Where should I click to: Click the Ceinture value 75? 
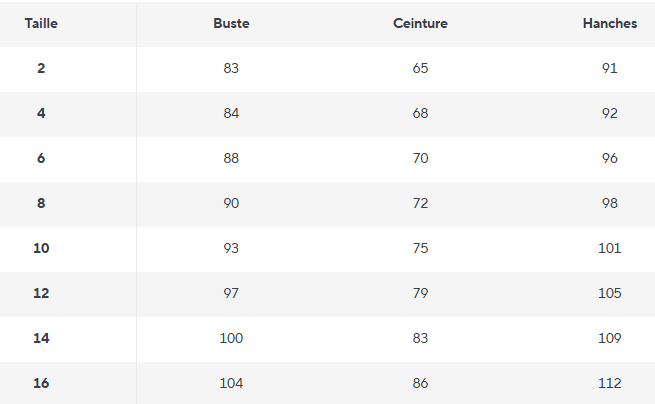coord(420,248)
